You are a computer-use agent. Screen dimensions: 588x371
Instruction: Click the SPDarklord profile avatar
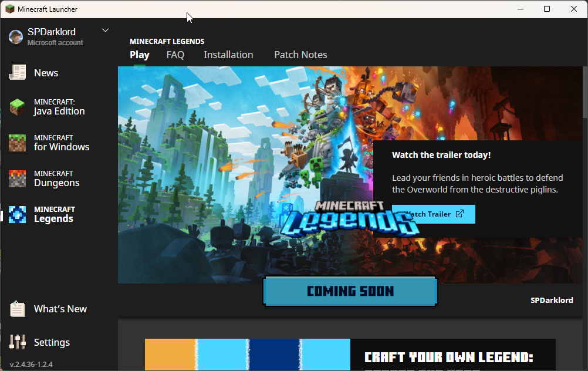tap(16, 37)
